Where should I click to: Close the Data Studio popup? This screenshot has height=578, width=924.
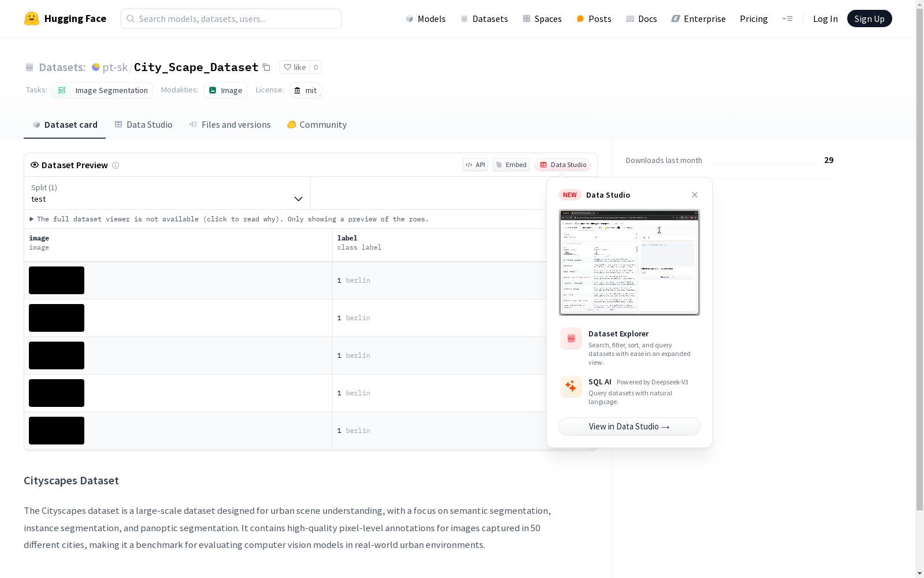point(695,195)
